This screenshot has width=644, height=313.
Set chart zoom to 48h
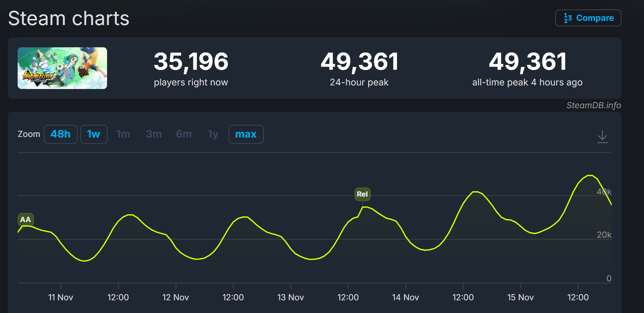[x=61, y=134]
